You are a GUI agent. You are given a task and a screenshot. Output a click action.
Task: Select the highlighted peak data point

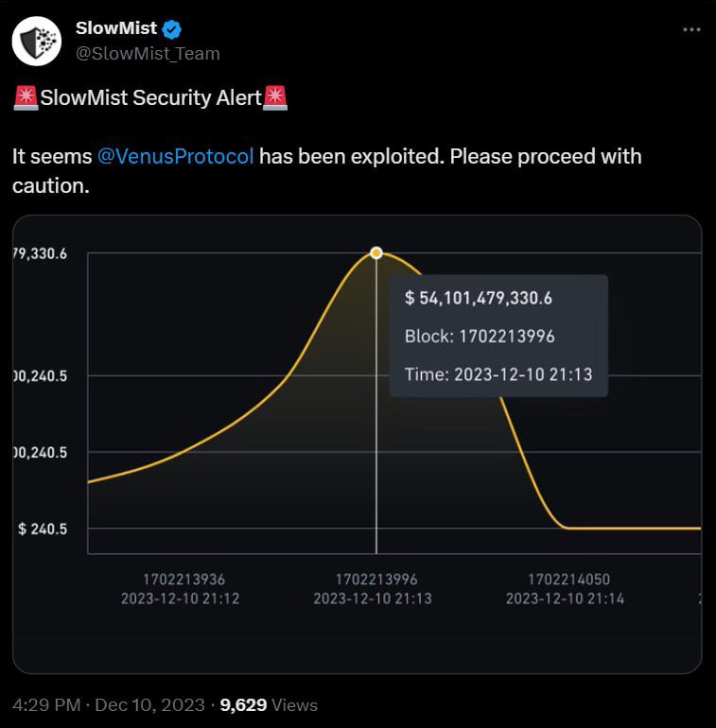point(376,253)
